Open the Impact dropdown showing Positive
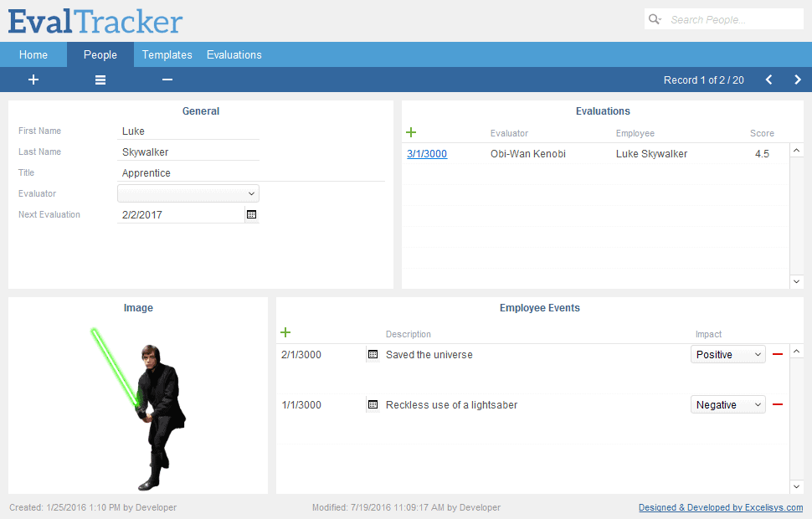Image resolution: width=812 pixels, height=519 pixels. tap(727, 354)
